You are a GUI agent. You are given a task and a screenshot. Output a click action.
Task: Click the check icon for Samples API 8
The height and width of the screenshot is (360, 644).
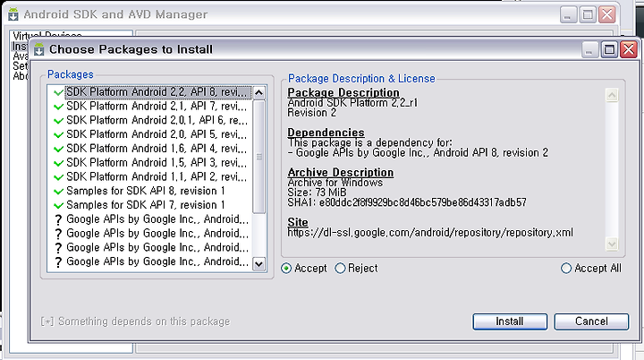point(58,192)
